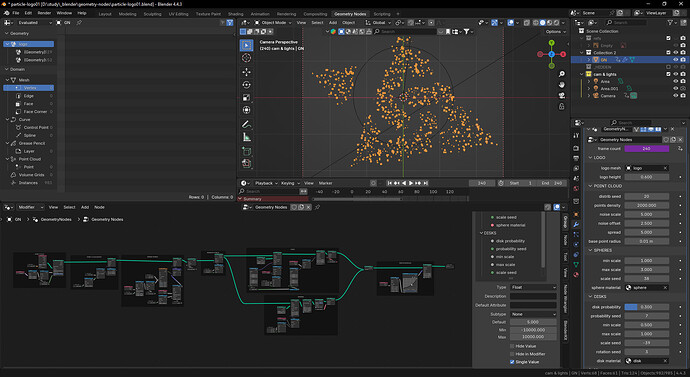Click the viewport pan hand icon
The width and height of the screenshot is (690, 377).
562,84
